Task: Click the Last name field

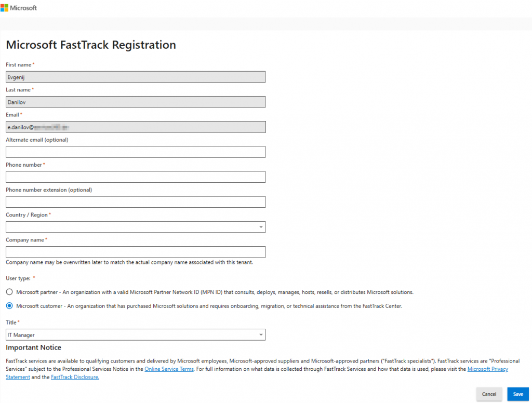Action: click(x=135, y=102)
